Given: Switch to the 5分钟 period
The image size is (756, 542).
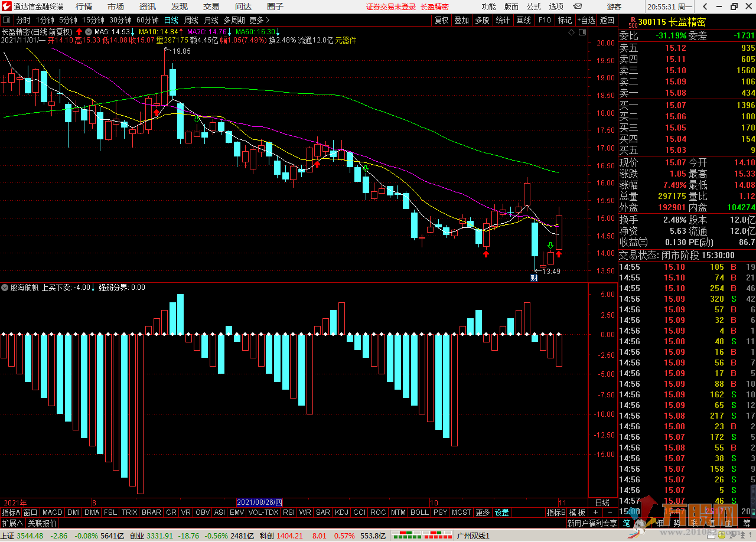Looking at the screenshot, I should (69, 20).
